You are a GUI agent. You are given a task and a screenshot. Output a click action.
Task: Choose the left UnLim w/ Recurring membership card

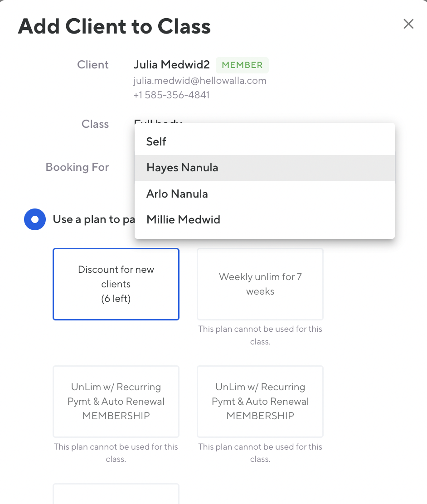tap(116, 402)
